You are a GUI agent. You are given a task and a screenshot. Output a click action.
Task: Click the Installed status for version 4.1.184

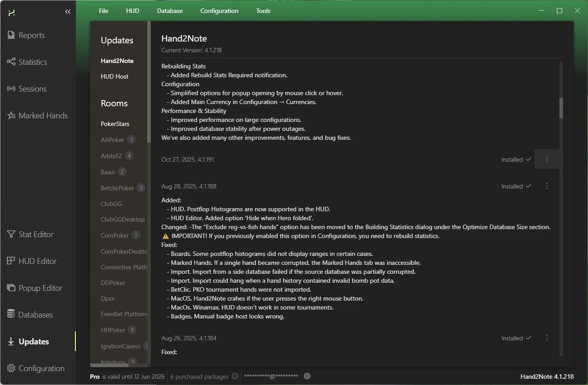click(516, 338)
